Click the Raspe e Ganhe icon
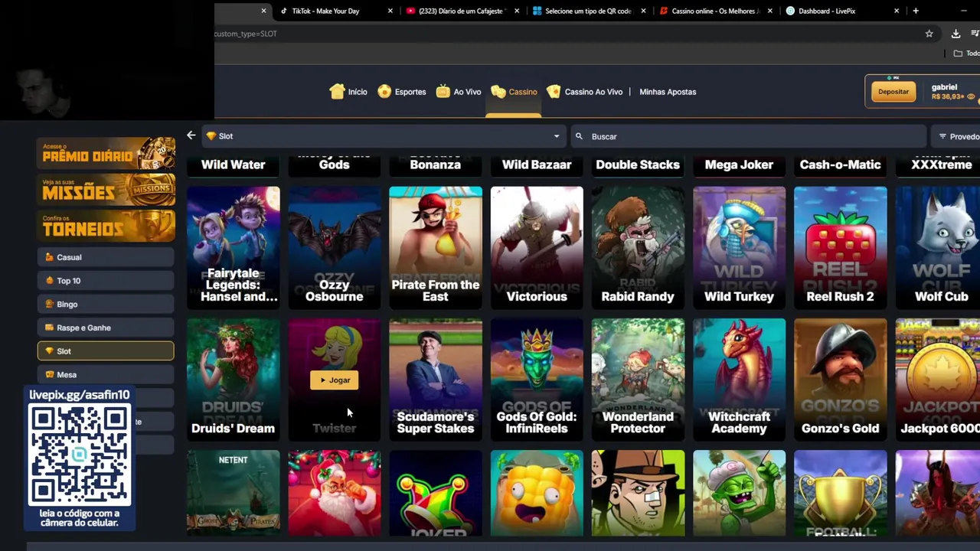980x551 pixels. point(50,328)
